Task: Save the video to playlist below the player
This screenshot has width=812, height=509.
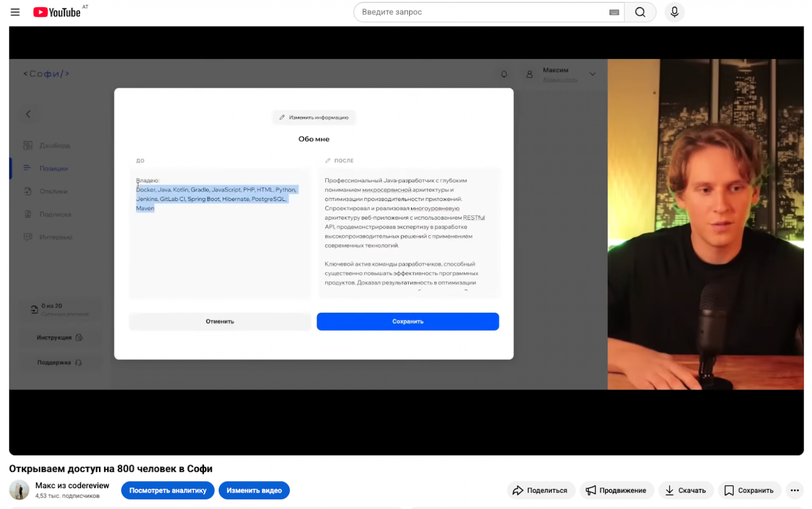Action: [750, 490]
